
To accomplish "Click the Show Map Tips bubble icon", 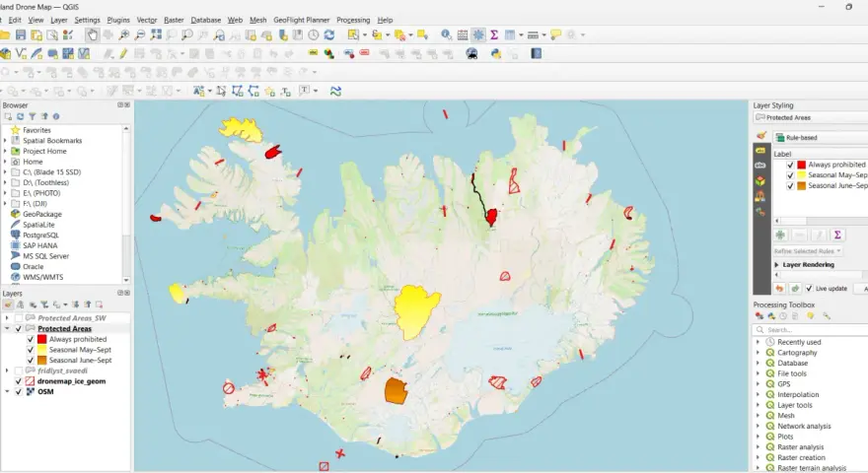I will coord(555,34).
